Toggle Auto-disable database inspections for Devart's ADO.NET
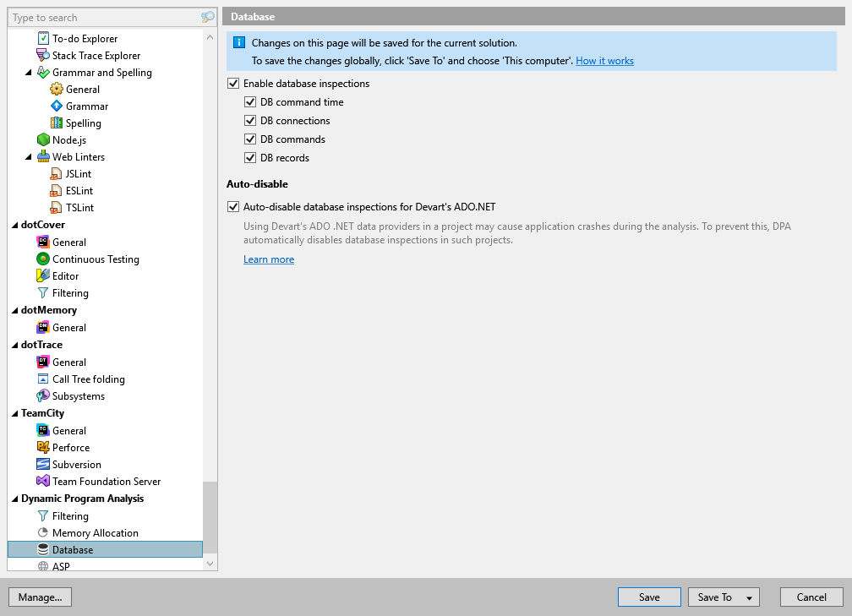 [x=232, y=206]
